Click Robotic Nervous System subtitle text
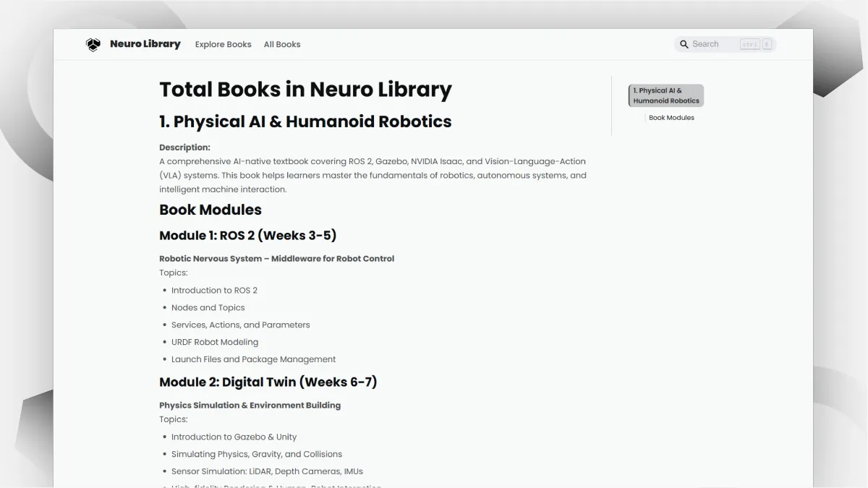Screen dimensions: 868x488 [x=276, y=259]
